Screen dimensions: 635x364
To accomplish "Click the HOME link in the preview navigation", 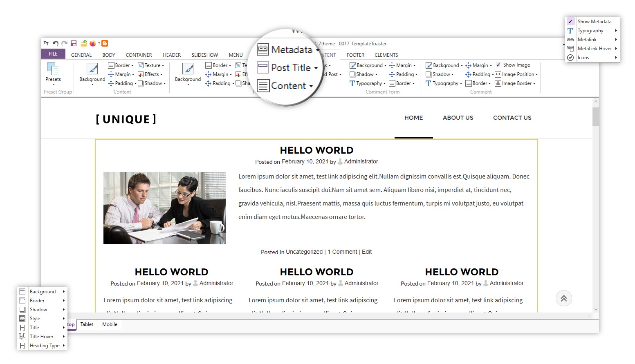I will tap(414, 118).
